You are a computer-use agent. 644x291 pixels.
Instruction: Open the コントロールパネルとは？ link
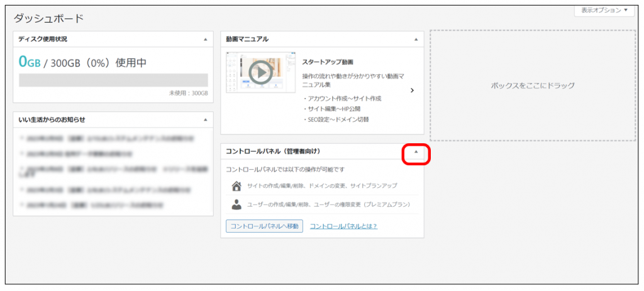point(343,226)
